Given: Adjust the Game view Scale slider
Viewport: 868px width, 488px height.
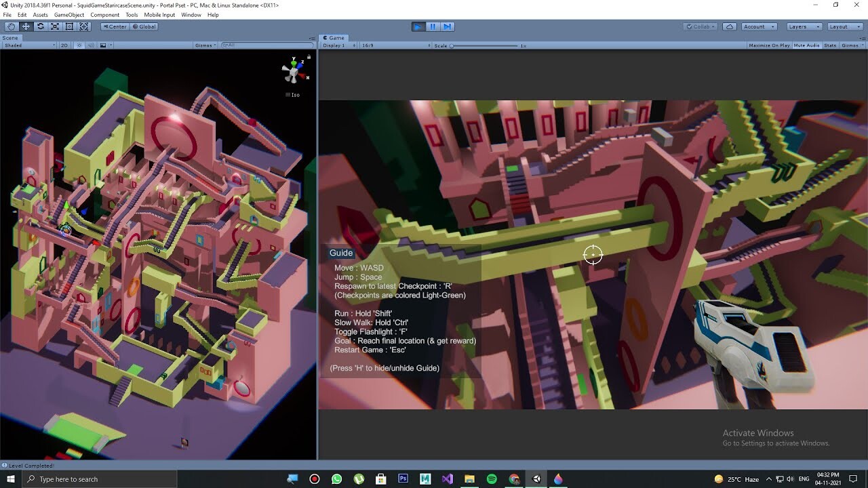Looking at the screenshot, I should (x=484, y=45).
